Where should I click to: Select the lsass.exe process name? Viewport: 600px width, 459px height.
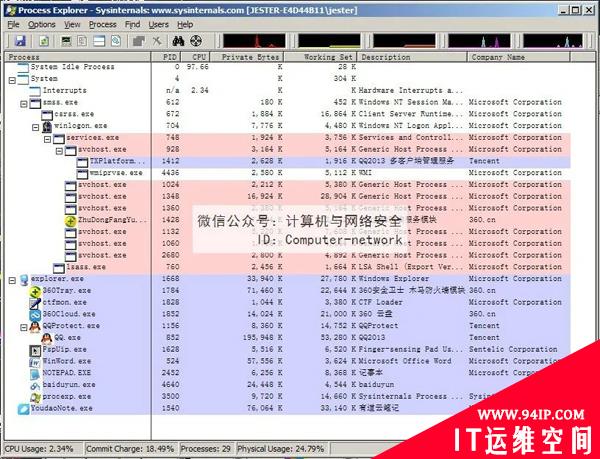click(x=86, y=267)
